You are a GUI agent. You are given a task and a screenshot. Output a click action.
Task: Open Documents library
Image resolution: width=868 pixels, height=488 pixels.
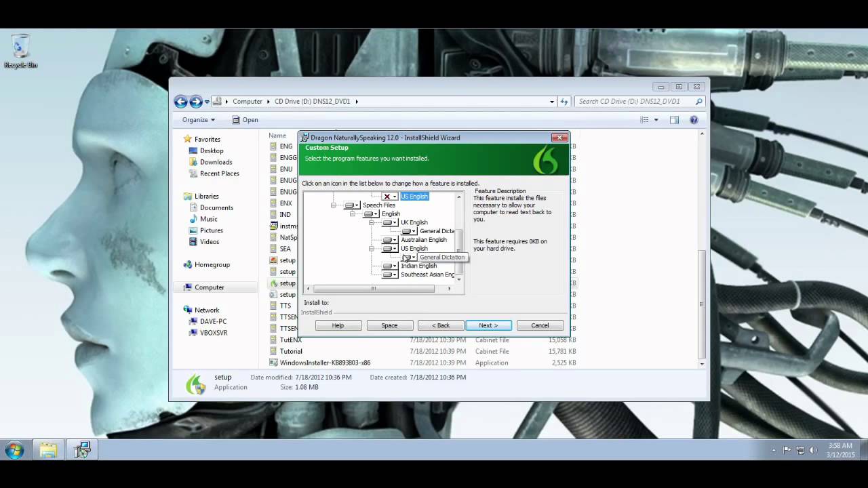216,208
